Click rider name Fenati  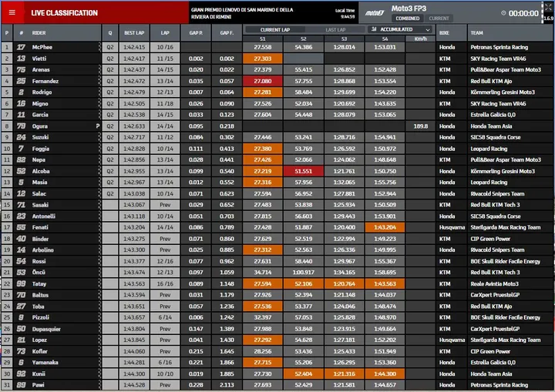pyautogui.click(x=40, y=227)
